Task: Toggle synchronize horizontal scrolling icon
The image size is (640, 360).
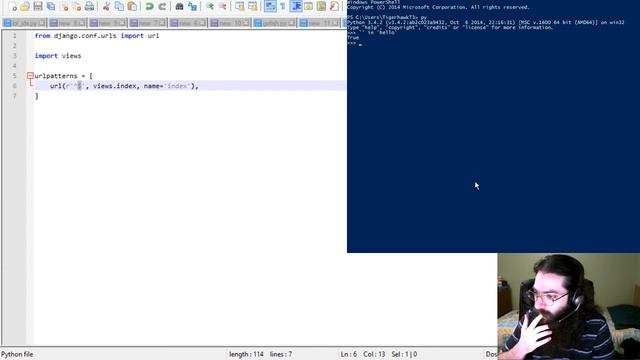Action: 253,6
